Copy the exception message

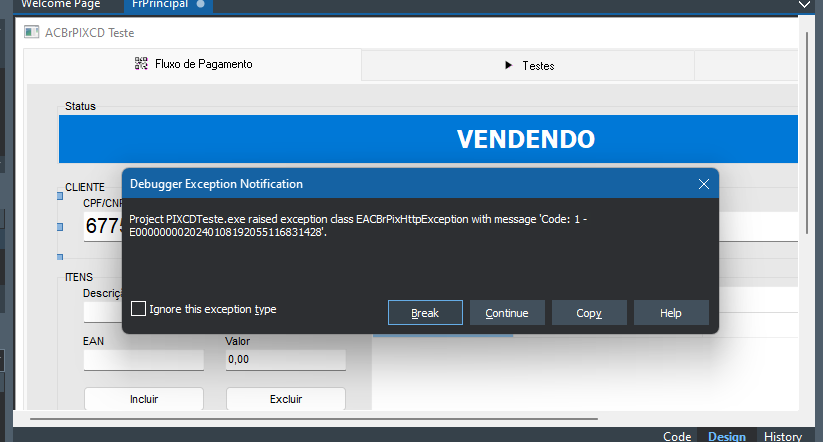tap(589, 313)
